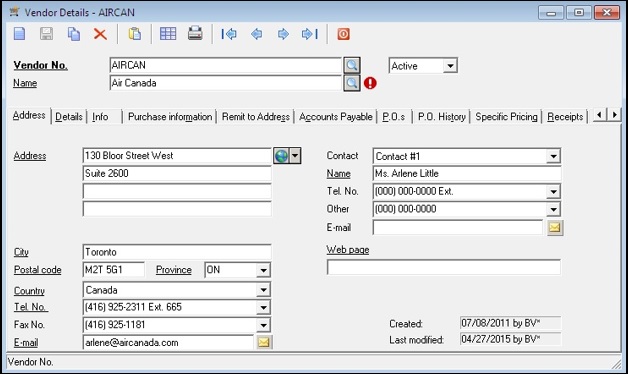Click the Copy record icon

click(x=74, y=34)
